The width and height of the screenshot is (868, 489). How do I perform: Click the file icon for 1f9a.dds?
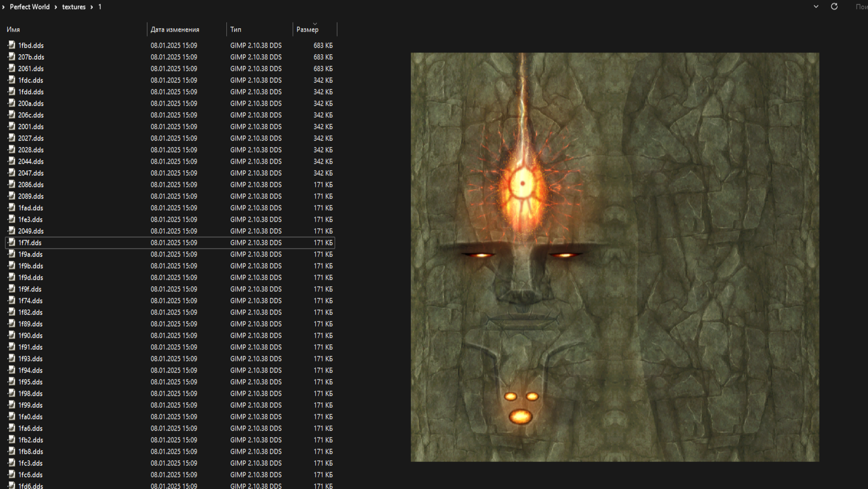11,254
